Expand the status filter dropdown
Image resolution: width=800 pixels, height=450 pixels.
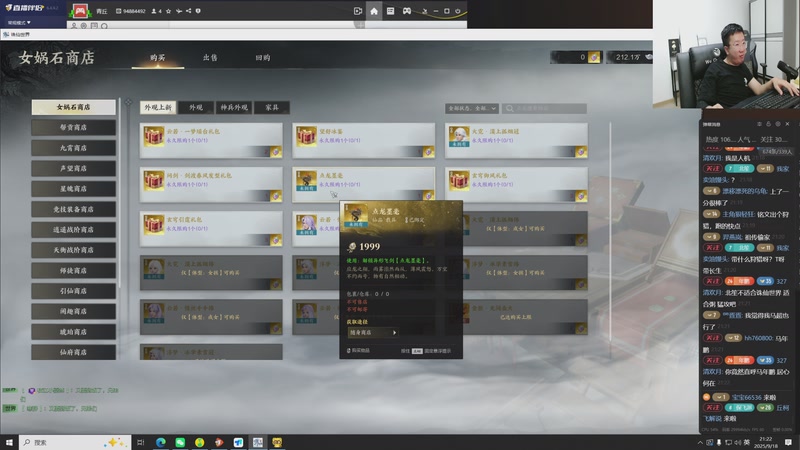coord(471,108)
